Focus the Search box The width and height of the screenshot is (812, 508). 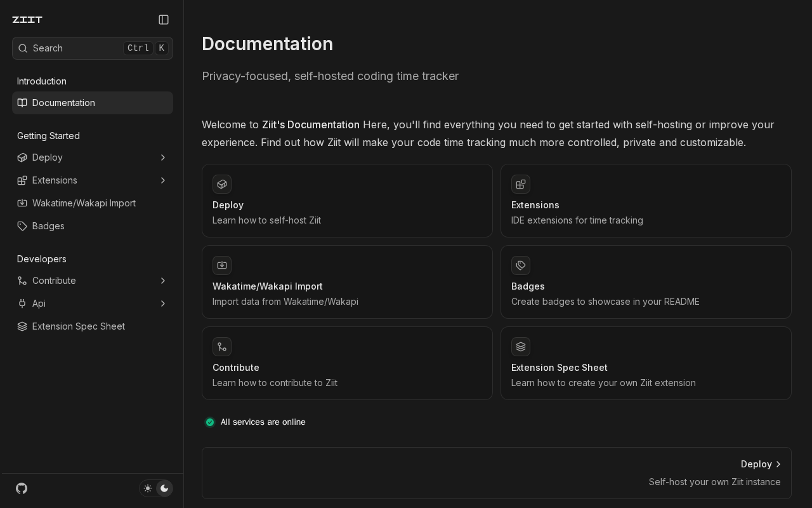point(93,48)
